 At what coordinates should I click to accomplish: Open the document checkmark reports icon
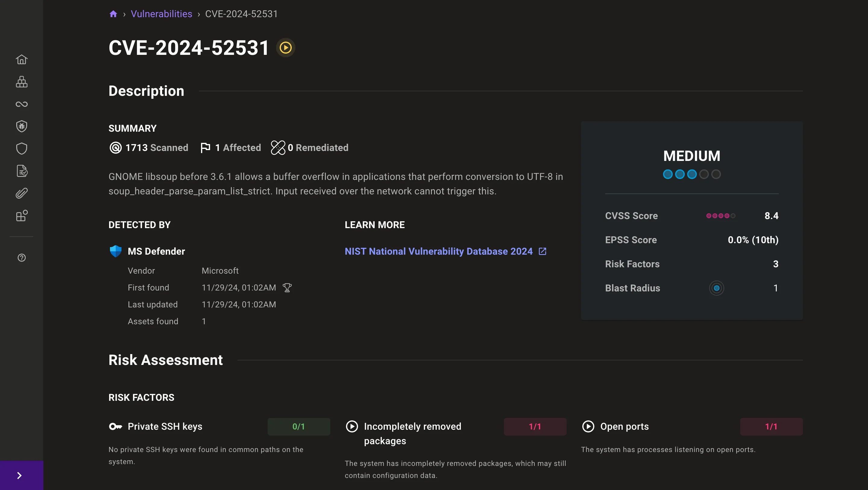(x=22, y=171)
